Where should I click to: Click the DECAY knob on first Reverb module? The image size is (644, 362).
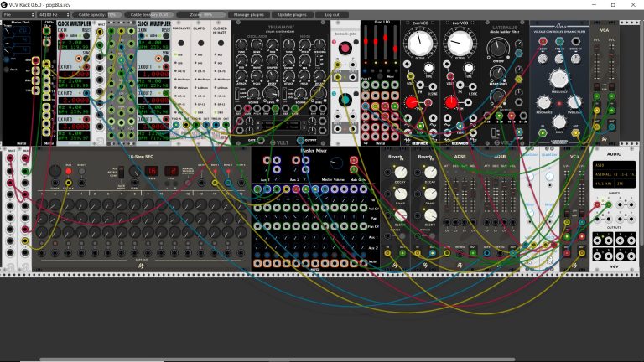point(401,172)
